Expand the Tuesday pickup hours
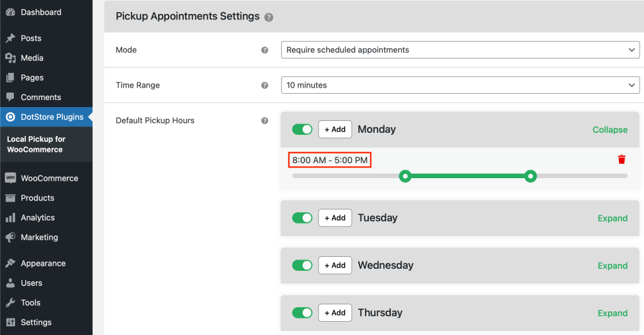644x335 pixels. tap(613, 219)
